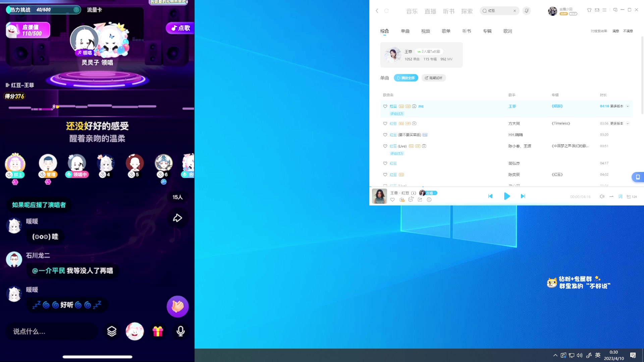Tap the microphone icon in chat room
This screenshot has width=644, height=362.
coord(180,331)
